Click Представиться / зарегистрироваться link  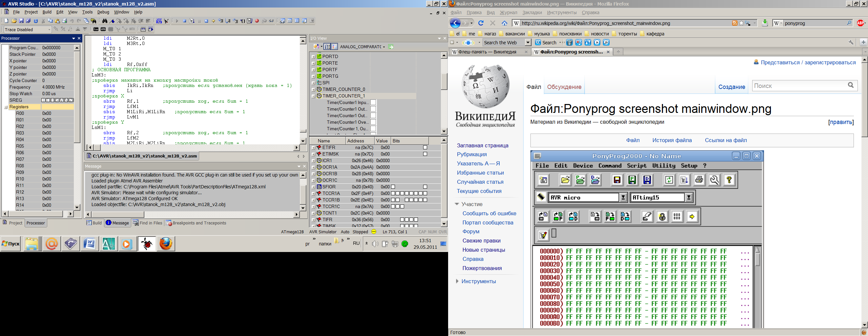(808, 62)
